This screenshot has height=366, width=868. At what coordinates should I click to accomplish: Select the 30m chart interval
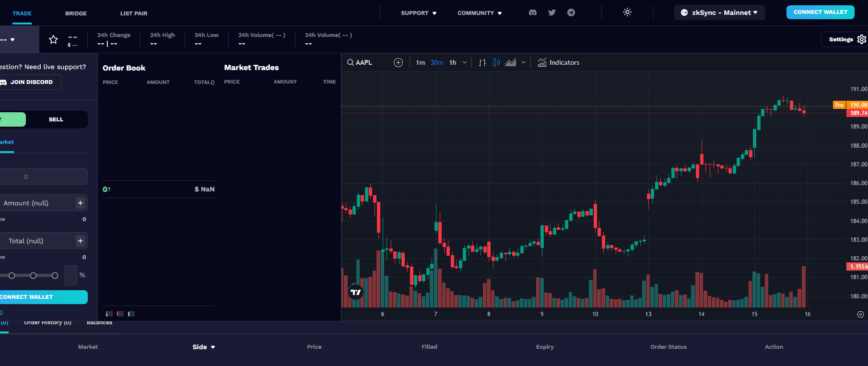pos(437,62)
